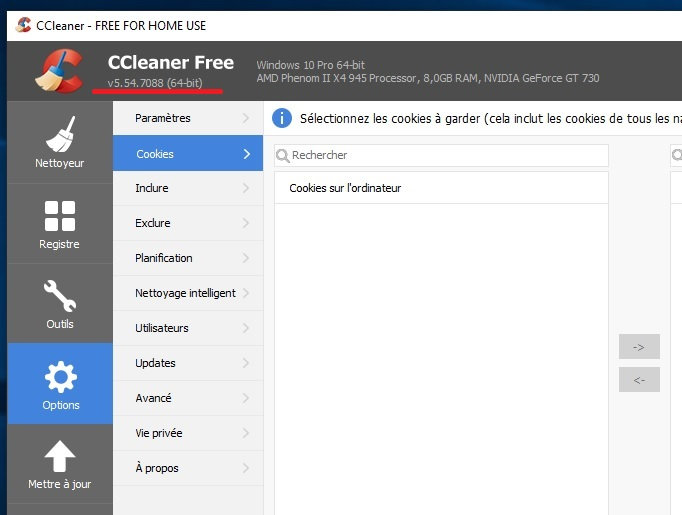Open the Utilisateurs options page
682x515 pixels.
click(x=188, y=328)
